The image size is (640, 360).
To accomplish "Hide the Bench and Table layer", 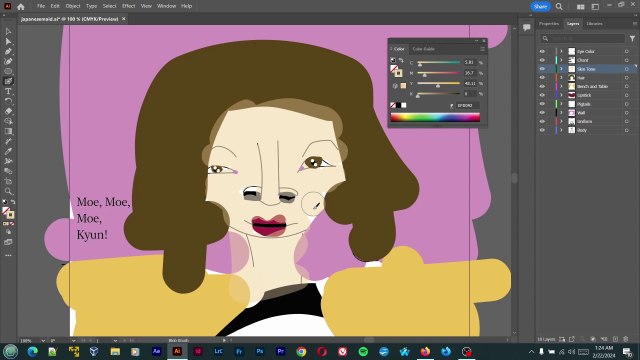I will (x=542, y=87).
